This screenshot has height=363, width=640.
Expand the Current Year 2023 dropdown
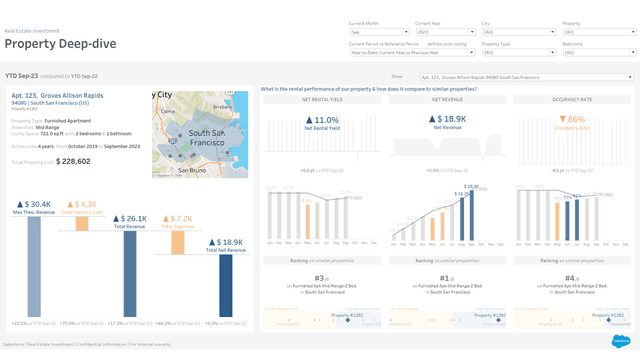coord(446,32)
